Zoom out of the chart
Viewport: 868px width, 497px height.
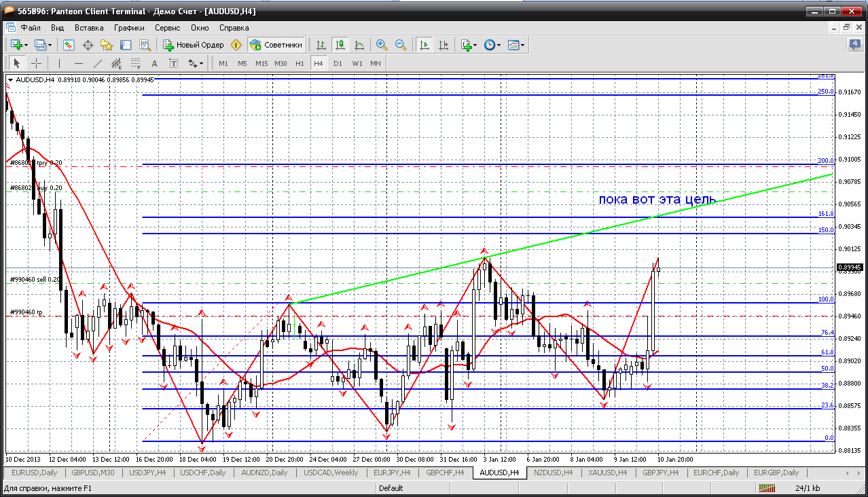(x=401, y=45)
